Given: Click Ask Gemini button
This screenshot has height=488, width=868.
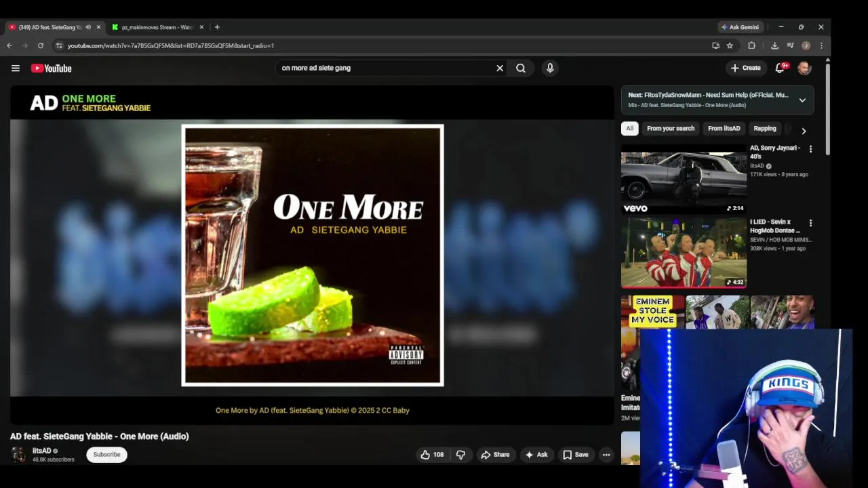Looking at the screenshot, I should (740, 27).
